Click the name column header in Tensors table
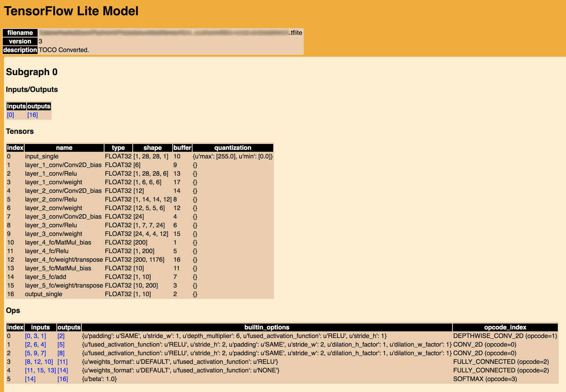Viewport: 566px width, 392px height. [64, 147]
